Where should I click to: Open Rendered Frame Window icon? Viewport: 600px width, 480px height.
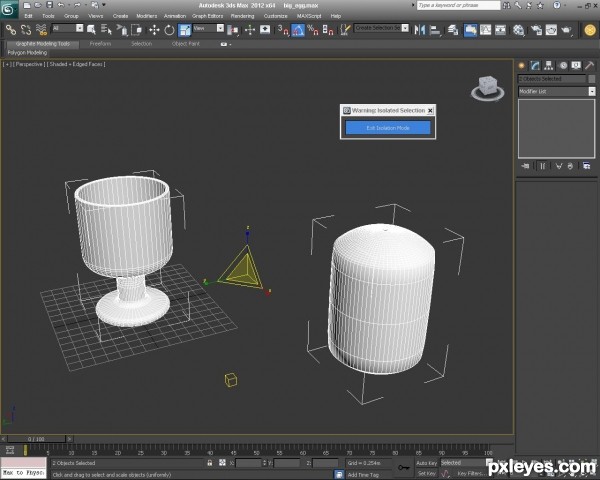[551, 29]
